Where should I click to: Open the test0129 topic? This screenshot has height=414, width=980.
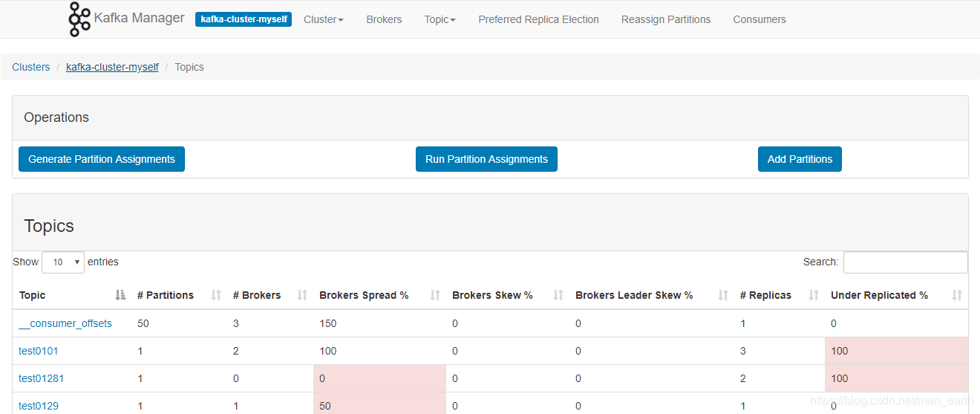39,406
